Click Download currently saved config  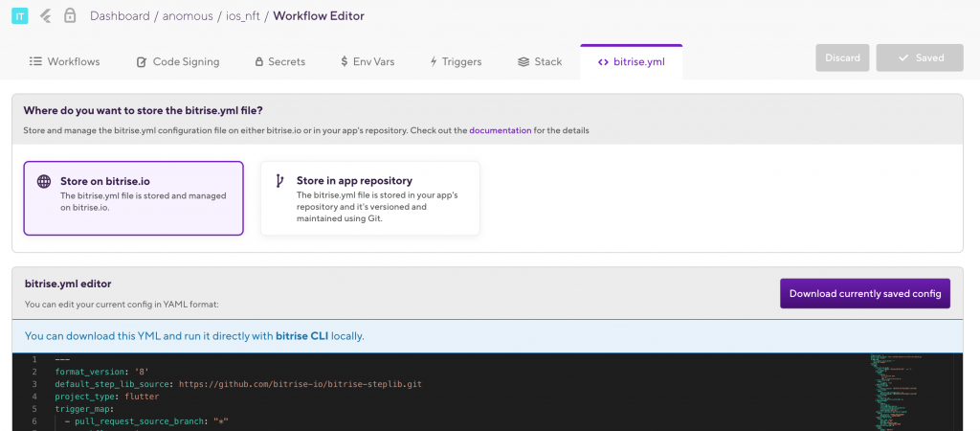(865, 293)
